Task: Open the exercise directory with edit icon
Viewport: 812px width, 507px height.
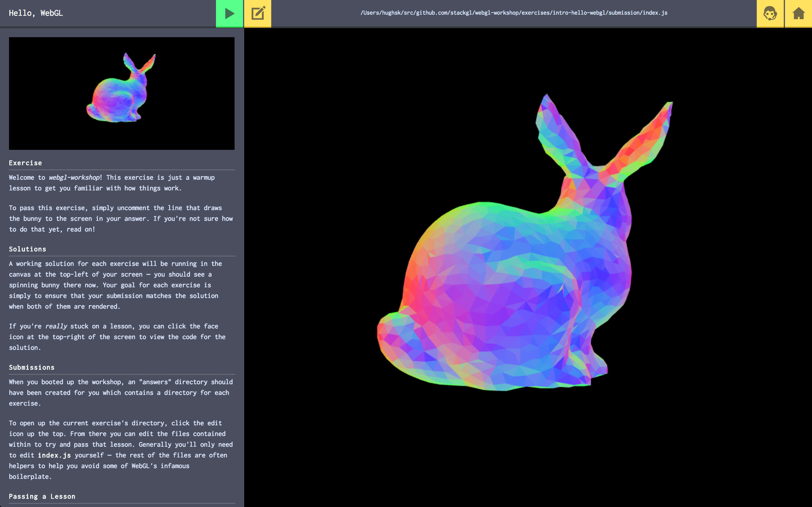Action: pyautogui.click(x=257, y=14)
